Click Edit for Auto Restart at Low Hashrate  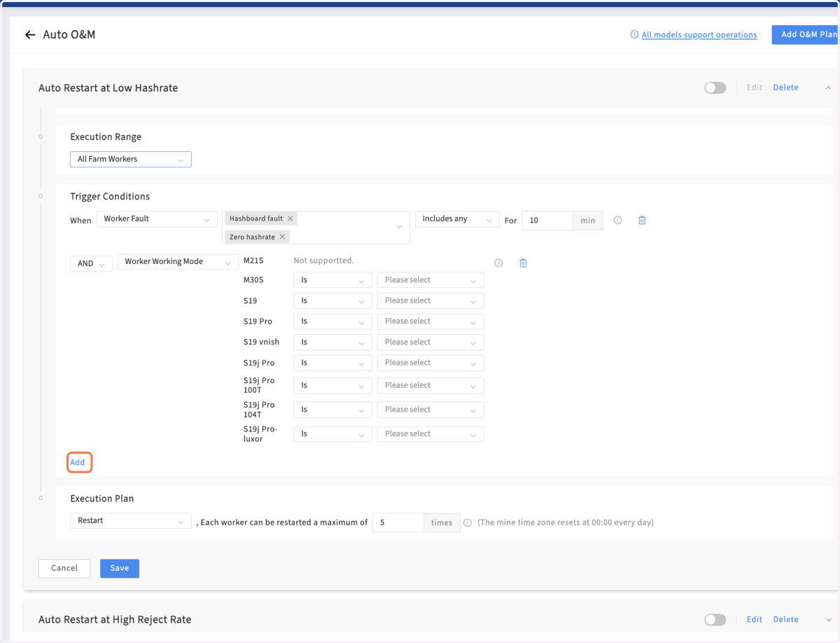point(754,88)
